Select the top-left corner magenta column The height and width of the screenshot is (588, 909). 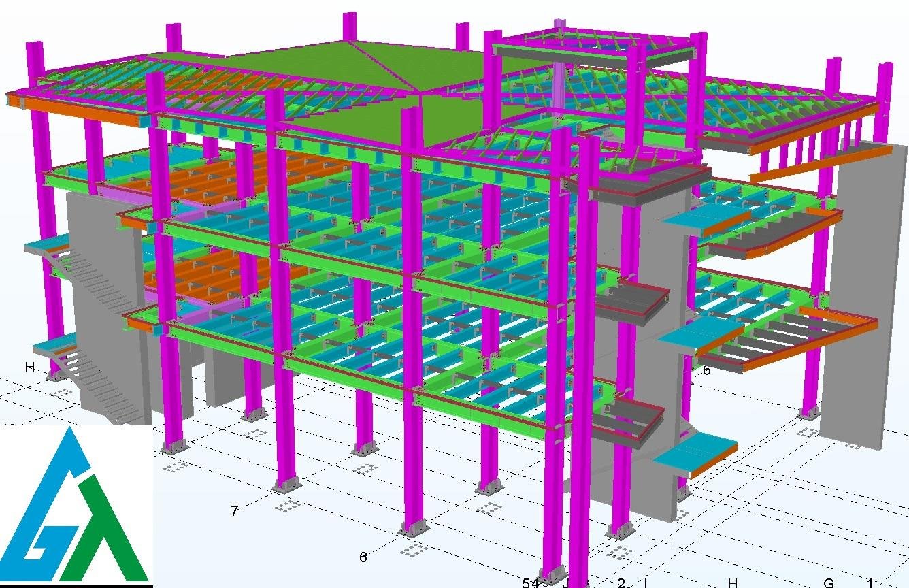(33, 68)
